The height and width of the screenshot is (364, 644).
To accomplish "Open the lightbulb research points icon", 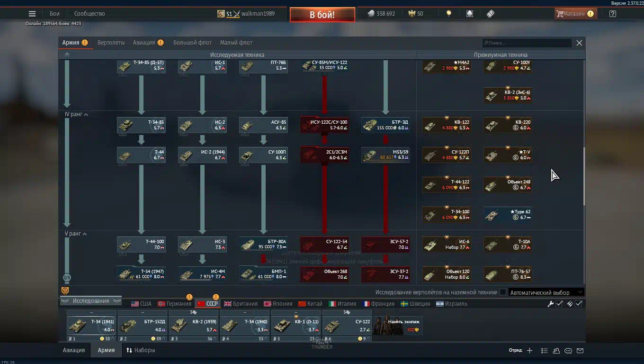I will [449, 14].
